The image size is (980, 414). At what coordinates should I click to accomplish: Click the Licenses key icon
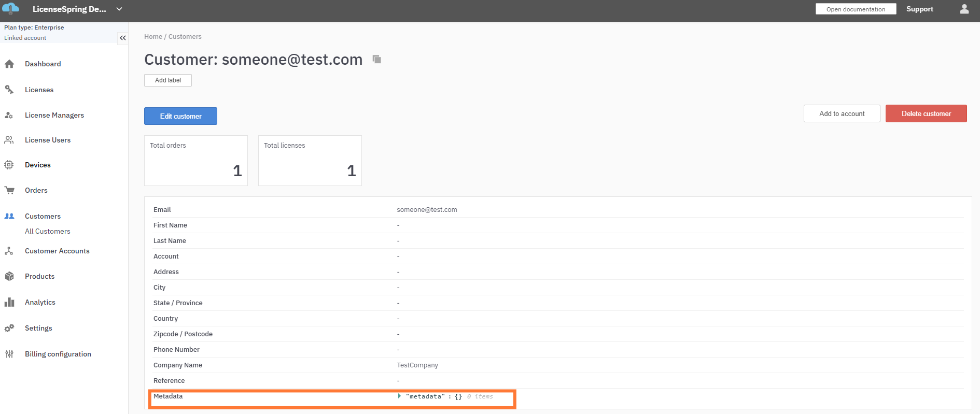click(9, 90)
